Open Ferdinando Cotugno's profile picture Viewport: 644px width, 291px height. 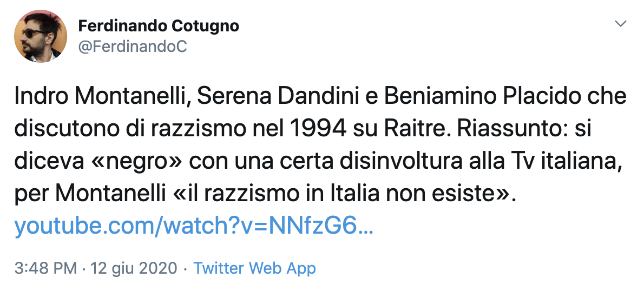pyautogui.click(x=41, y=36)
